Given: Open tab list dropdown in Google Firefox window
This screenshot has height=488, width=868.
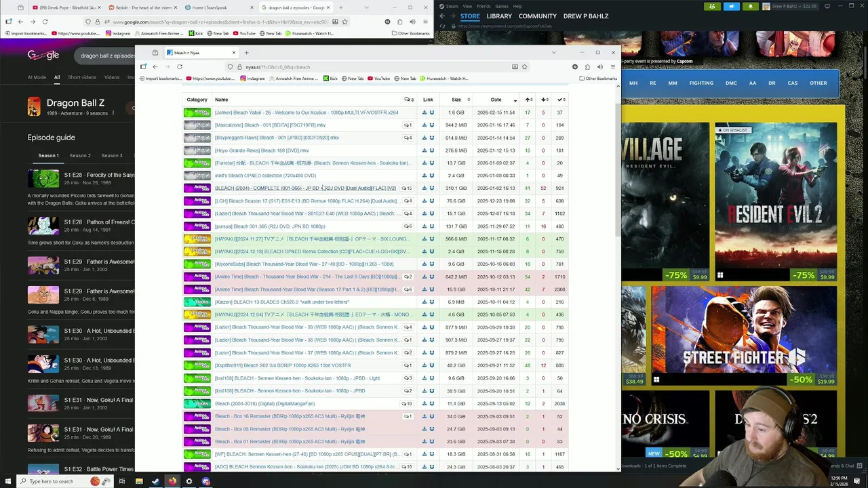Looking at the screenshot, I should (367, 7).
